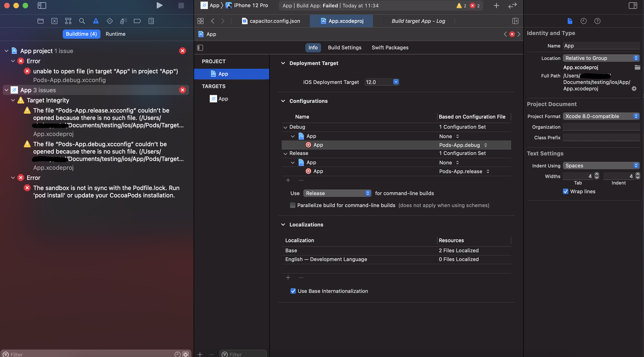The height and width of the screenshot is (357, 644).
Task: Switch to the capacitor.config.json tab
Action: pyautogui.click(x=271, y=21)
